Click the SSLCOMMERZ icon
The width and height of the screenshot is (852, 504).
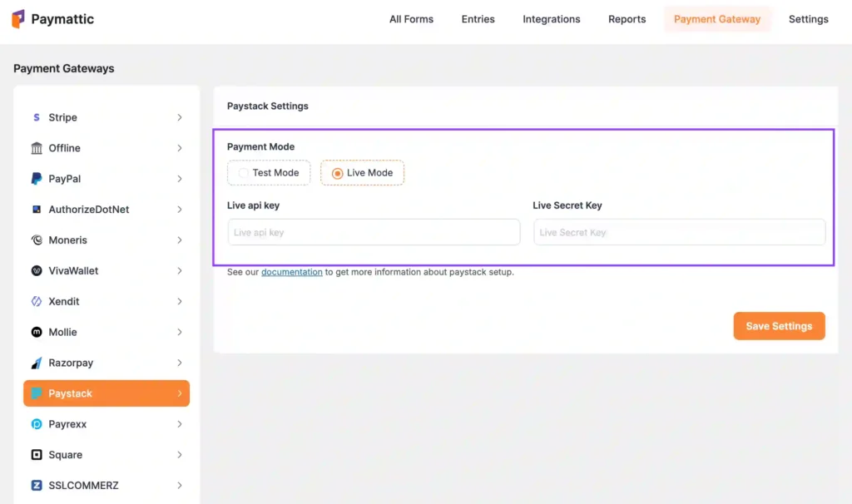(x=37, y=486)
